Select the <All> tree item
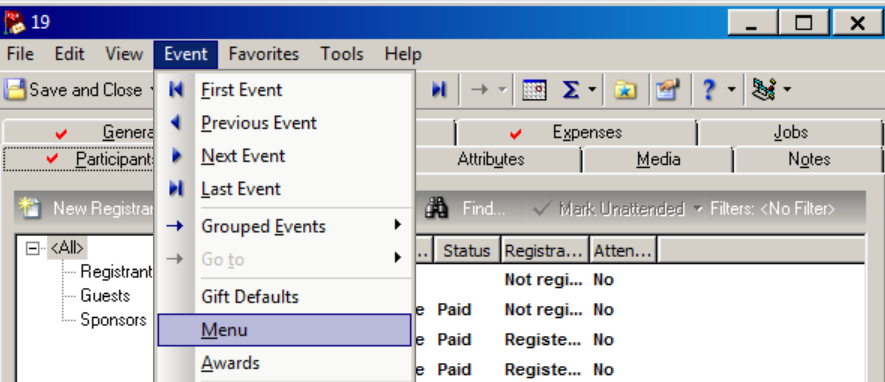Image resolution: width=885 pixels, height=382 pixels. [67, 248]
